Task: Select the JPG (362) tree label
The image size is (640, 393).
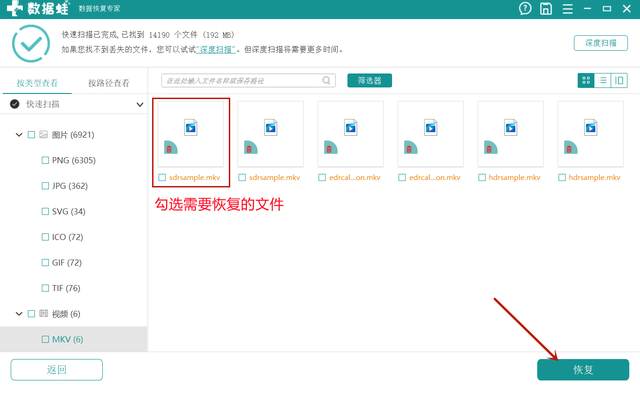Action: pos(70,186)
